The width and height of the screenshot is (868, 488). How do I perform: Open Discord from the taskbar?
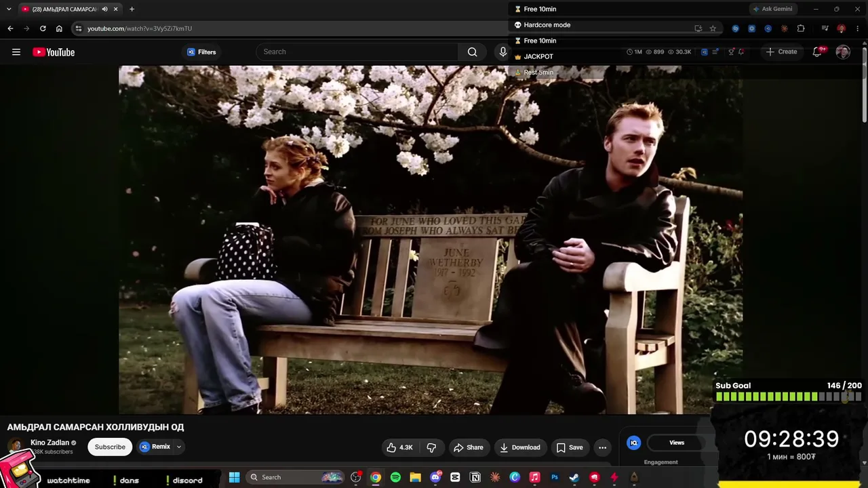[x=435, y=477]
